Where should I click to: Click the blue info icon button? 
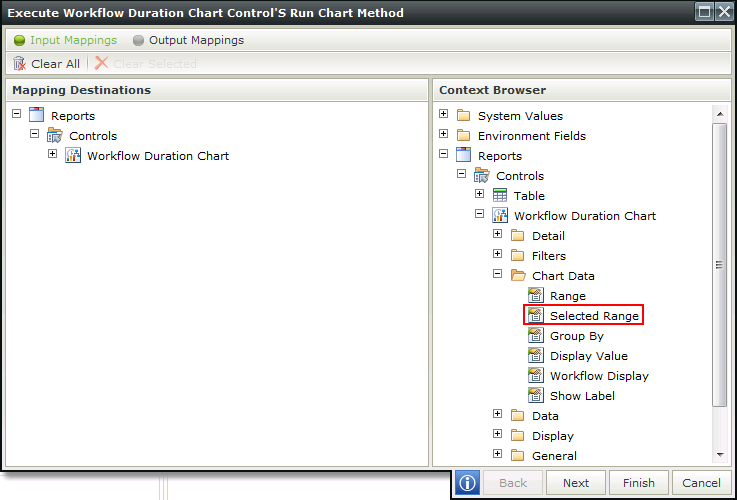tap(467, 483)
